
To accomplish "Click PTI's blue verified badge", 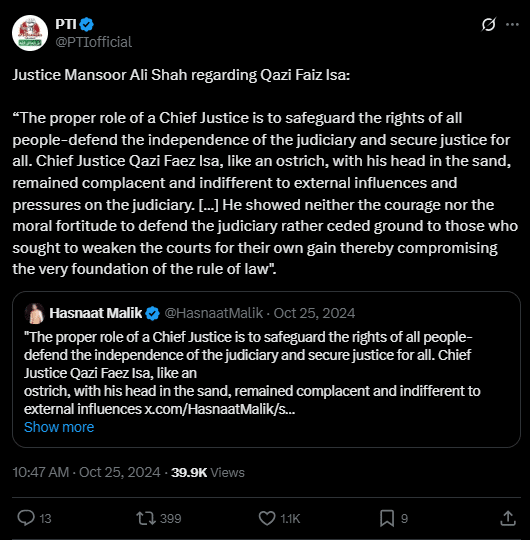I will click(x=86, y=24).
